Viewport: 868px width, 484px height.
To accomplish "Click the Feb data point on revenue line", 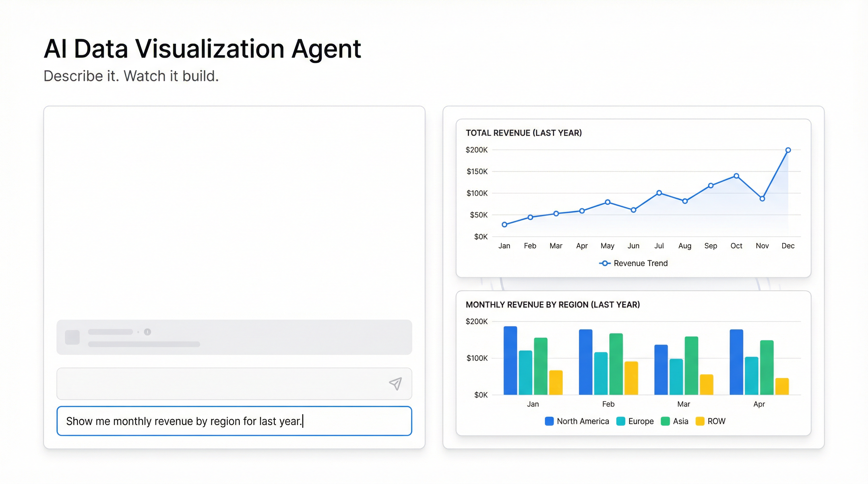I will [x=531, y=217].
